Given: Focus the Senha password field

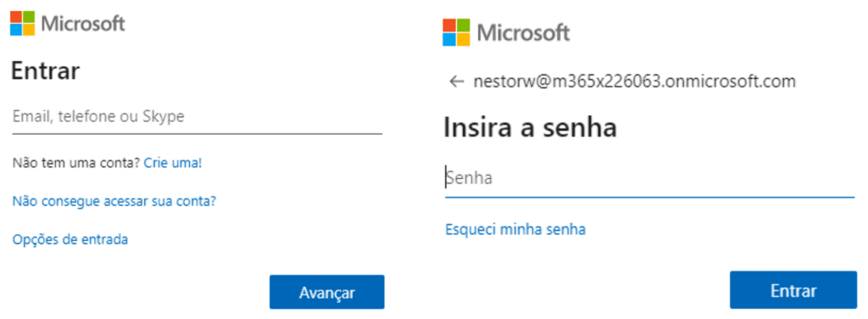Looking at the screenshot, I should (650, 178).
